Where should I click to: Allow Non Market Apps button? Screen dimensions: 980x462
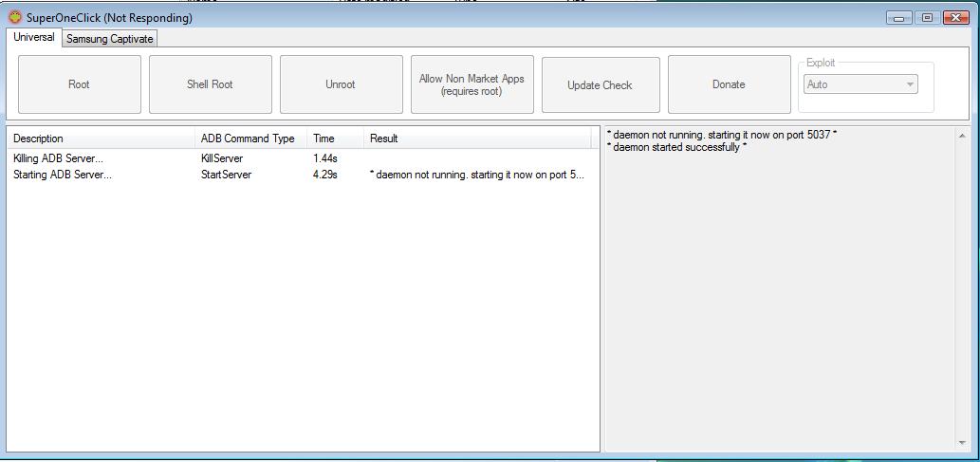[x=472, y=84]
